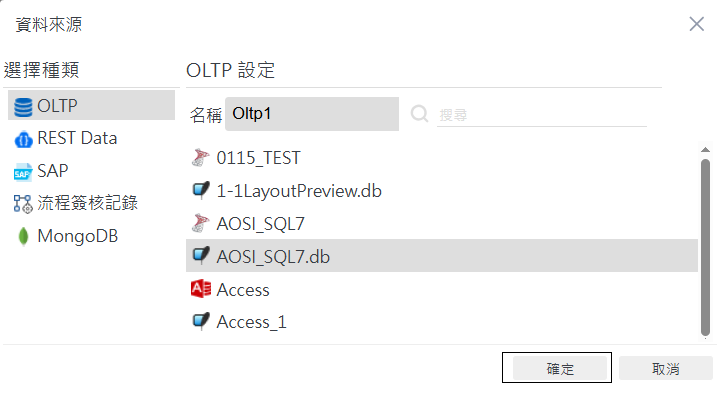718x395 pixels.
Task: Click the SAP file icon
Action: click(x=23, y=172)
